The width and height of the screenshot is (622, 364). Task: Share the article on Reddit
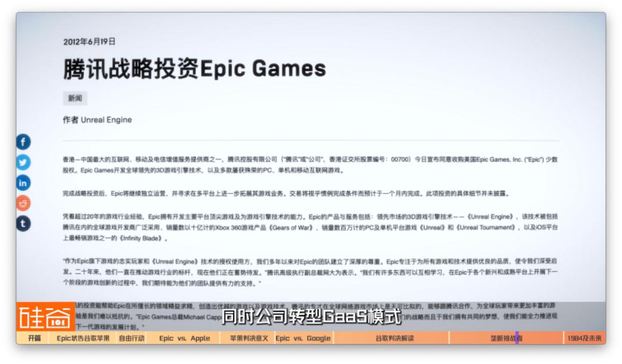pos(24,203)
